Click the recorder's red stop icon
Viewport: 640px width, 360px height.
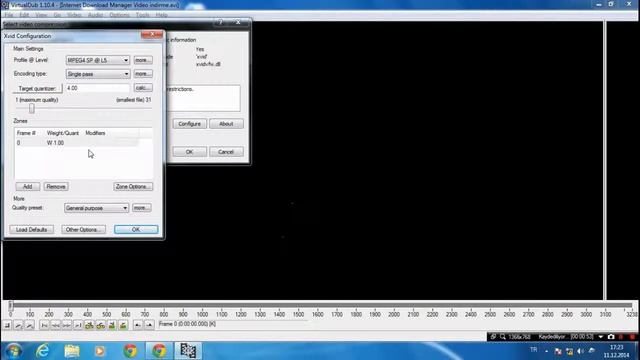click(632, 337)
